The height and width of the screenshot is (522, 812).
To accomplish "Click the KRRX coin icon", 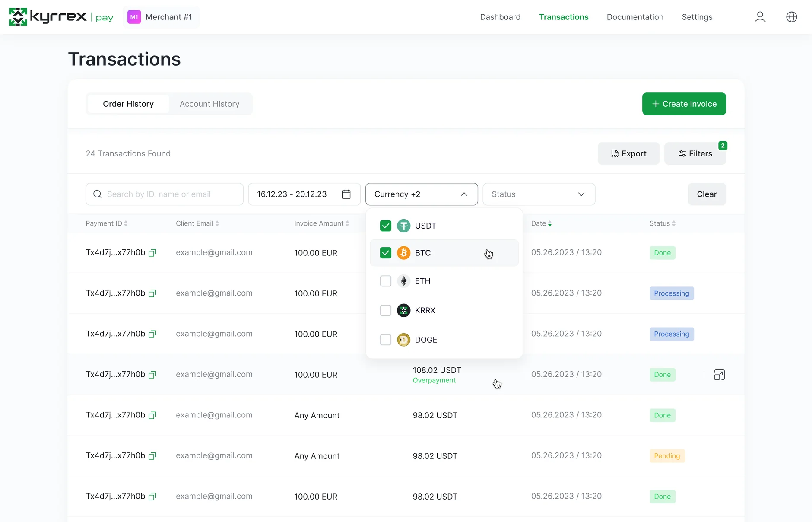I will coord(403,310).
